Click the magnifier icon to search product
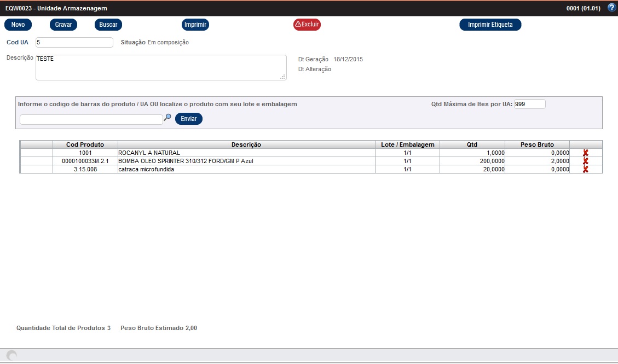The height and width of the screenshot is (364, 618). 168,118
